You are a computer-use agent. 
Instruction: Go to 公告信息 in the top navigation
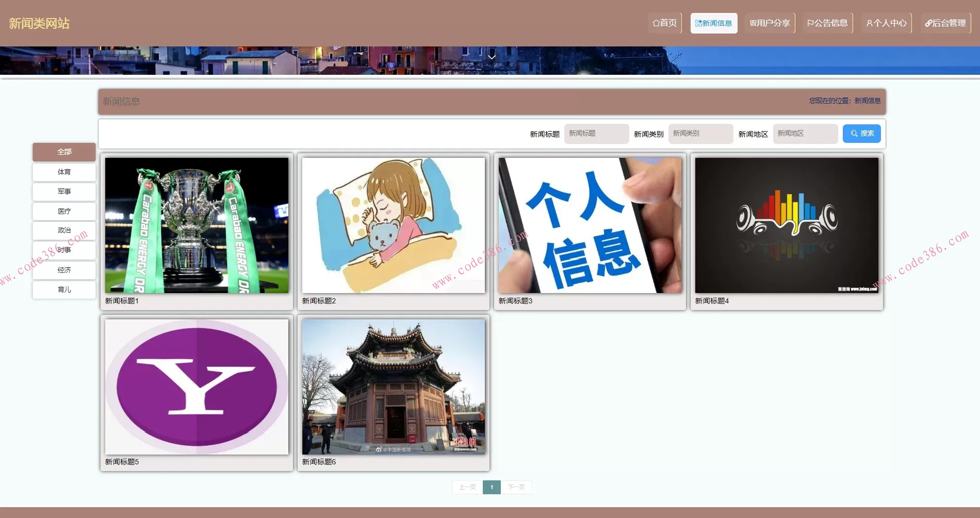click(x=827, y=23)
